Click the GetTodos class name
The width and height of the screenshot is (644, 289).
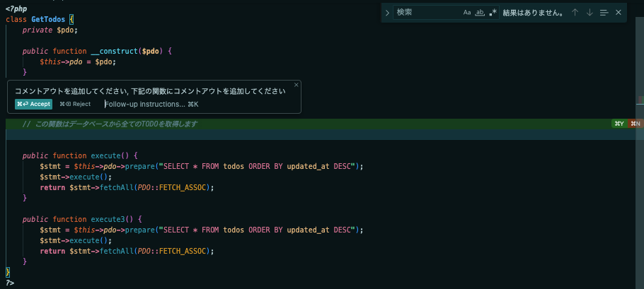tap(48, 19)
